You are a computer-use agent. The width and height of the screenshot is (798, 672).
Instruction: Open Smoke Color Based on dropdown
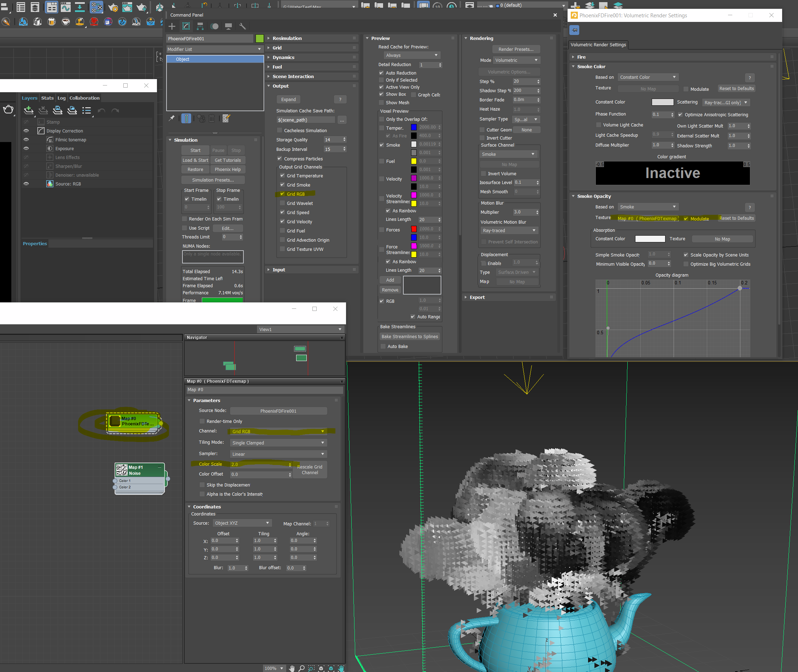[647, 77]
